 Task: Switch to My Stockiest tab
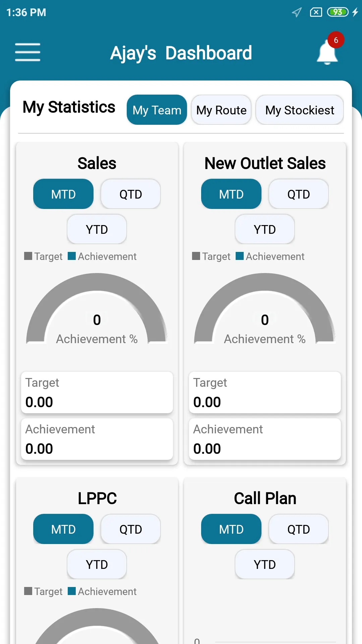pos(300,110)
